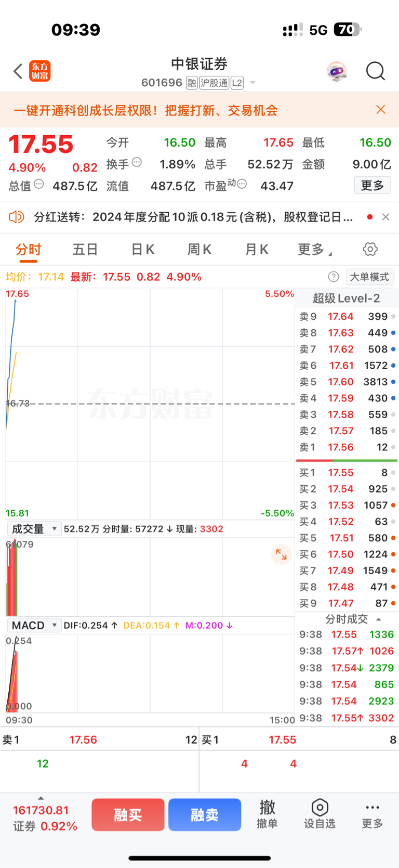The width and height of the screenshot is (399, 868).
Task: Tap the L2 tag
Action: (237, 83)
